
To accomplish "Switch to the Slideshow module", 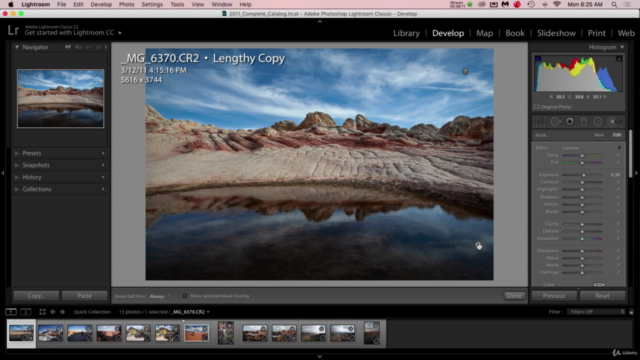I will (x=556, y=33).
